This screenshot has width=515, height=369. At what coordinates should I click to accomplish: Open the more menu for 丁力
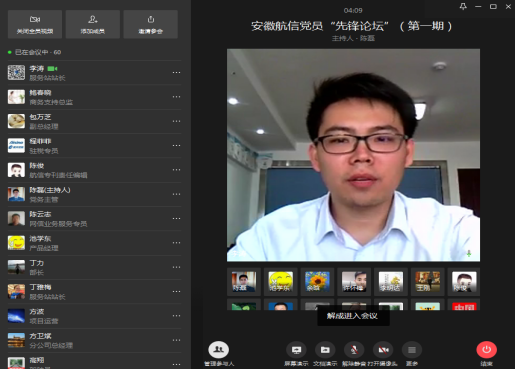click(x=176, y=267)
